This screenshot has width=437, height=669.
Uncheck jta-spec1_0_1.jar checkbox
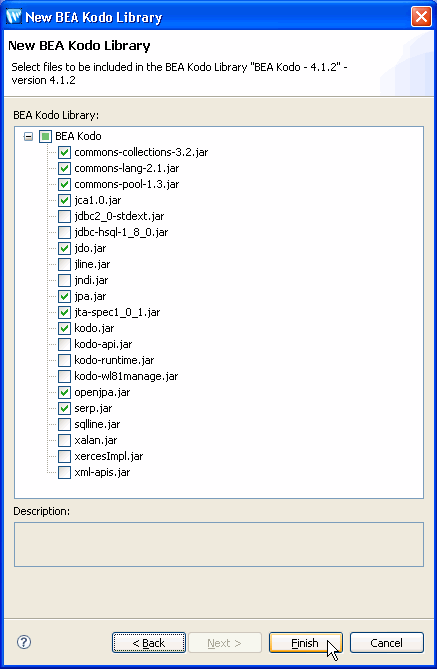coord(64,312)
